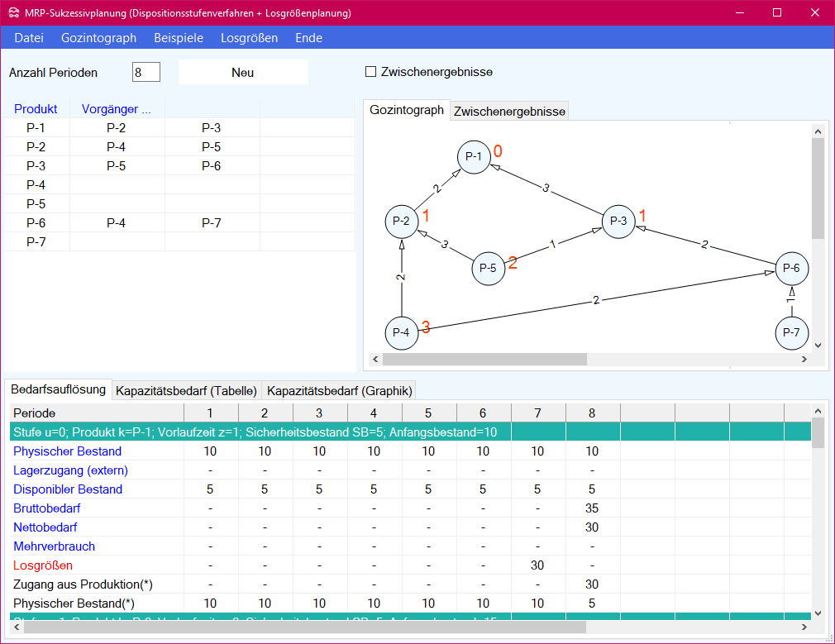This screenshot has width=835, height=644.
Task: Switch to Kapazitätsbedarf (Graphik) tab
Action: 339,391
